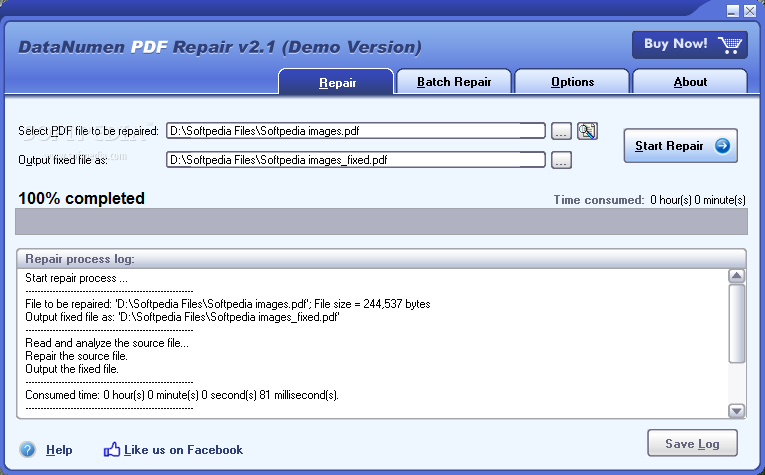The width and height of the screenshot is (765, 475).
Task: Open the Help link
Action: pos(59,450)
